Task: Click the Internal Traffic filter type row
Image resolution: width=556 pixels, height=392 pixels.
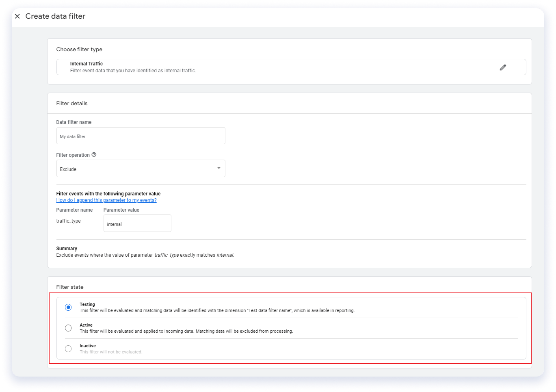Action: (x=291, y=67)
